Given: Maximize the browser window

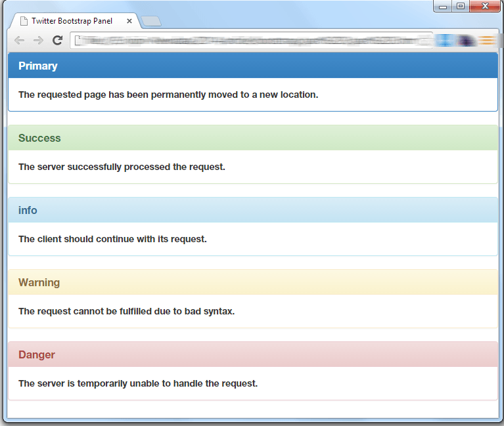Looking at the screenshot, I should (x=461, y=6).
